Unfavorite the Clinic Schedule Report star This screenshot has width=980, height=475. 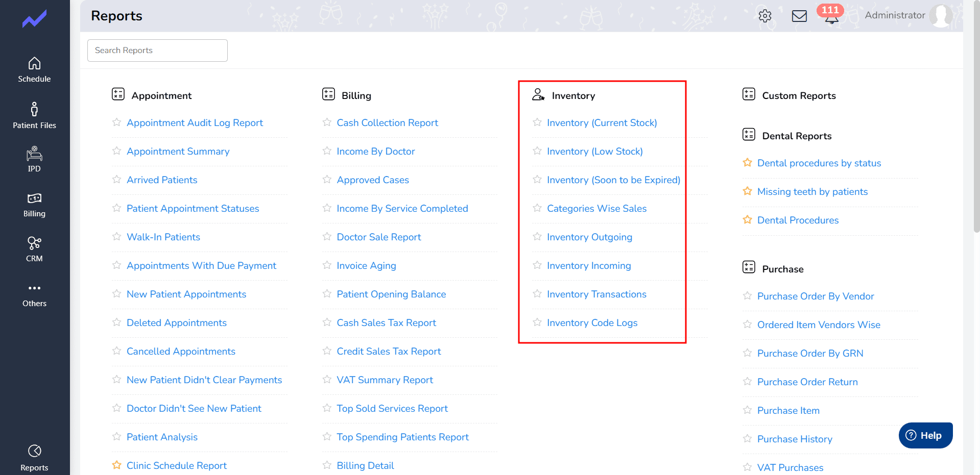(x=117, y=465)
